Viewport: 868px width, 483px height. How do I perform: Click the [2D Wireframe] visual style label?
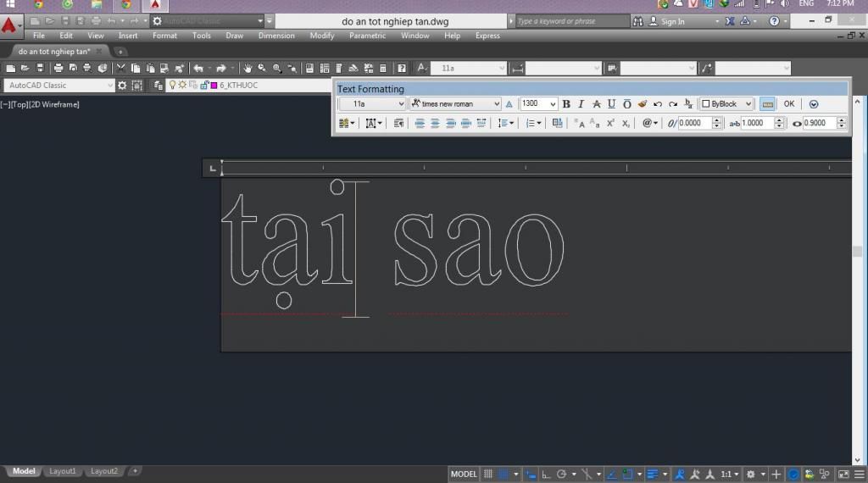tap(54, 104)
